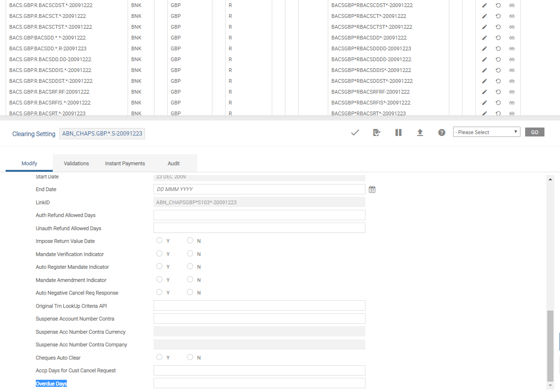This screenshot has height=392, width=560.
Task: Edit the BACS.GBP.R.BACSDD.DD-20091222 row with pencil icon
Action: point(484,59)
